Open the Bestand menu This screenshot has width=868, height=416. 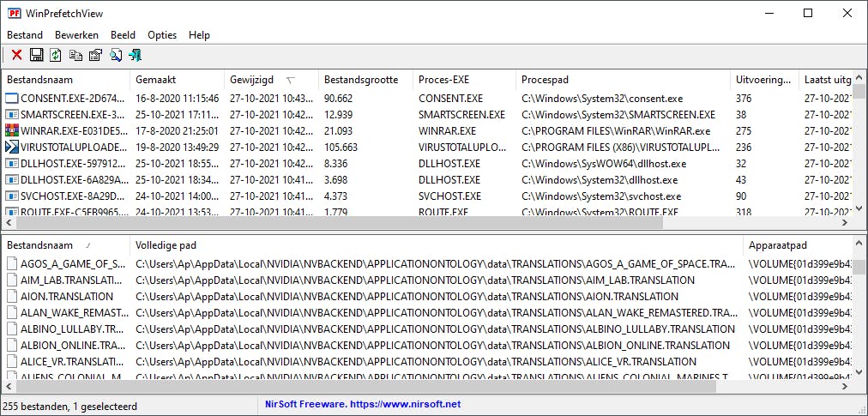[x=25, y=35]
